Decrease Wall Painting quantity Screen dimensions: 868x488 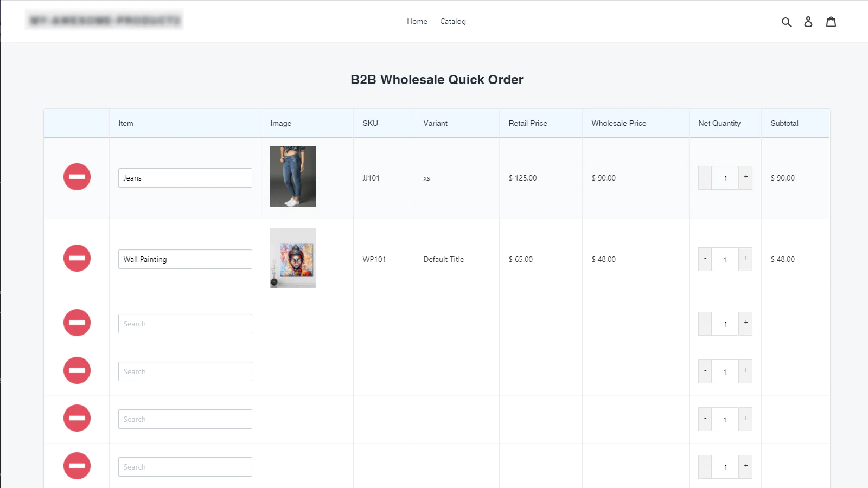(x=705, y=259)
